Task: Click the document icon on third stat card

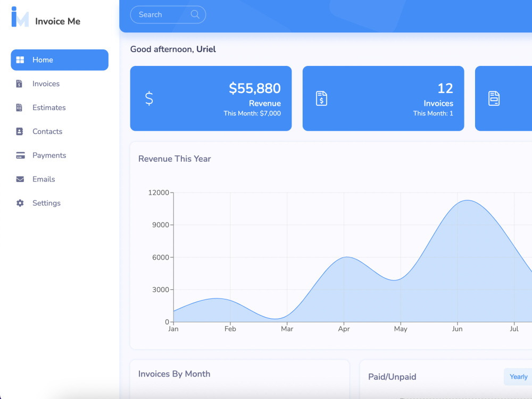Action: pyautogui.click(x=494, y=98)
